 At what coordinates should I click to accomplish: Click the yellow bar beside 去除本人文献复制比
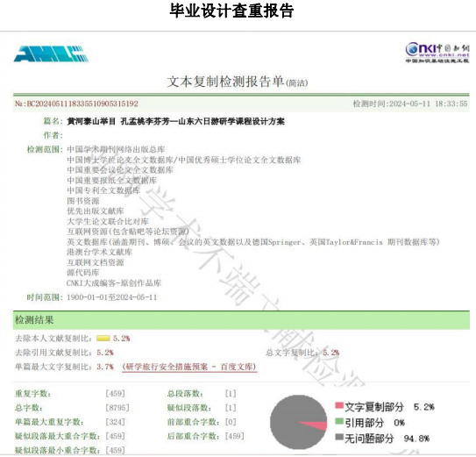tap(103, 339)
